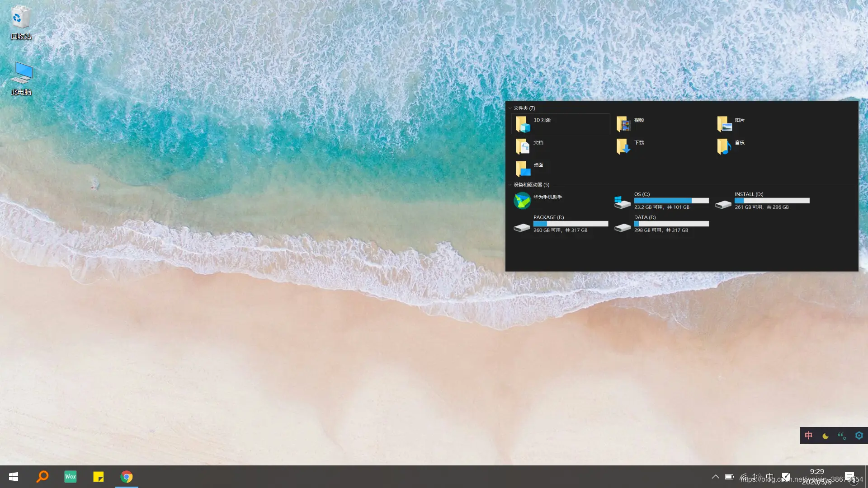This screenshot has width=868, height=488.
Task: Click the OS (C:) drive usage bar
Action: [x=671, y=201]
